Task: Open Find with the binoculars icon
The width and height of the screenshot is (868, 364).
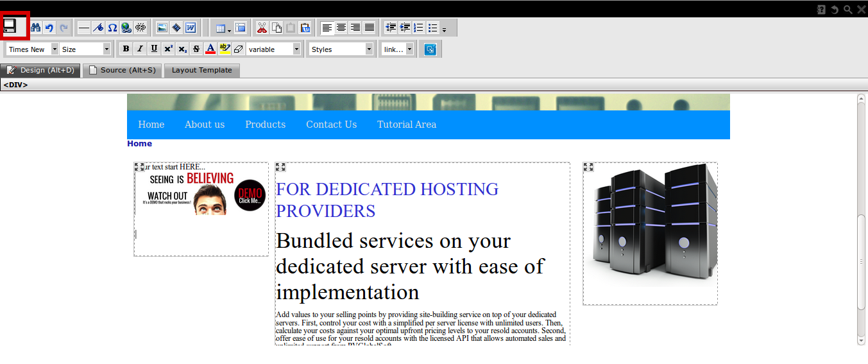Action: [36, 28]
